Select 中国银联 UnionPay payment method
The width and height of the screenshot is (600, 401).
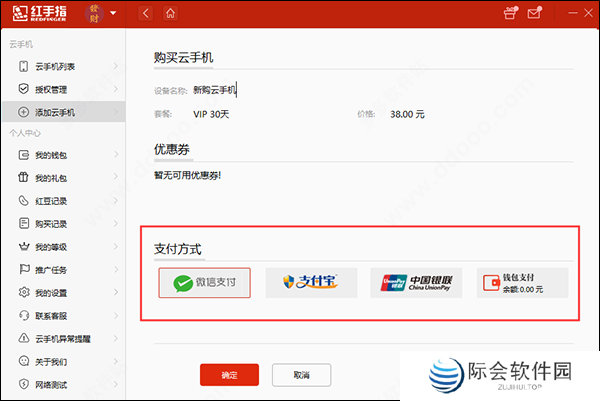coord(416,283)
